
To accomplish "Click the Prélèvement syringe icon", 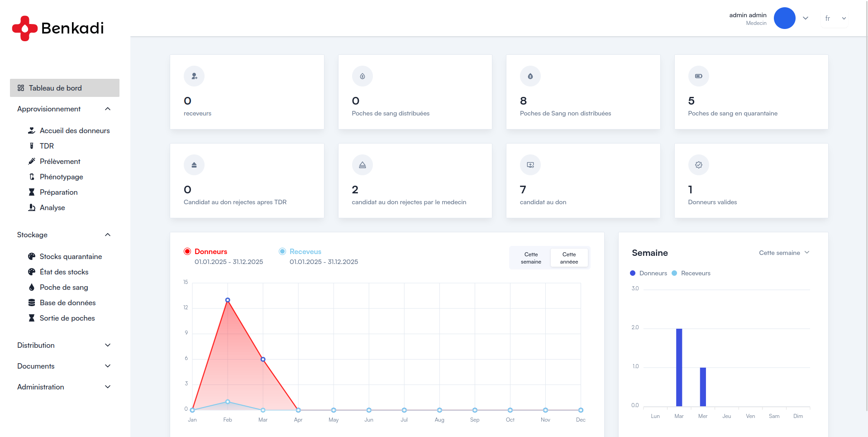I will tap(32, 161).
